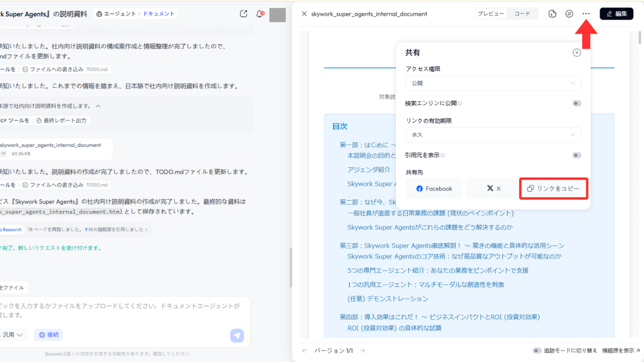The image size is (644, 362).
Task: Share to Facebook
Action: pyautogui.click(x=434, y=189)
